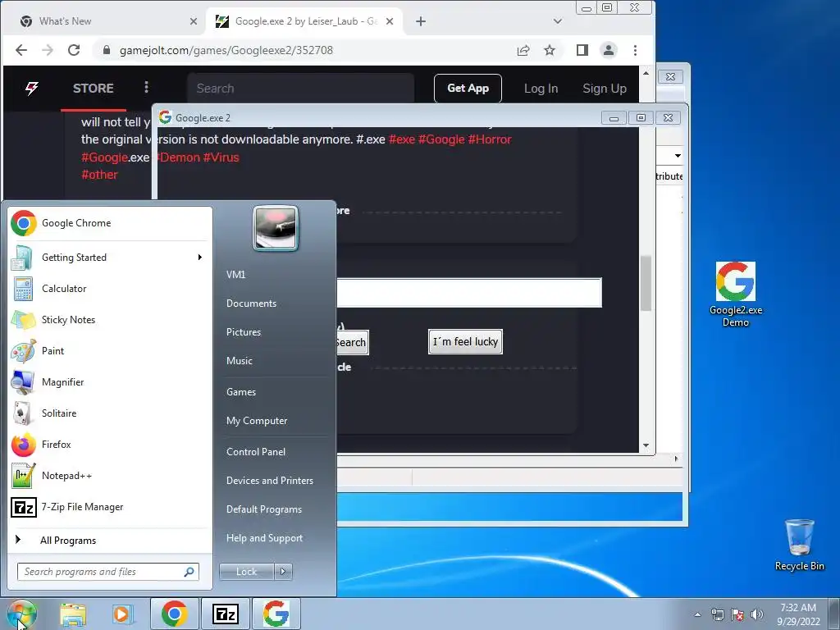Click the Get App button
The image size is (840, 630).
coord(468,89)
